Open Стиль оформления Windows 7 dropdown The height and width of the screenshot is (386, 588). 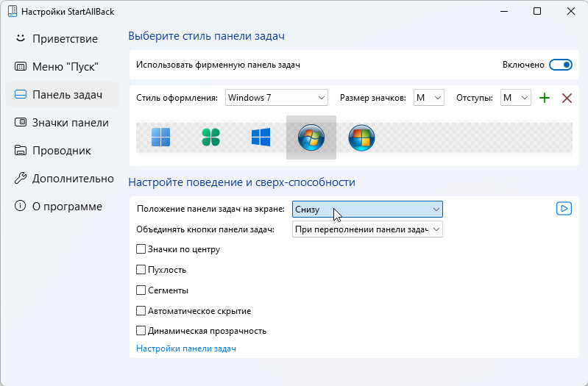tap(277, 98)
